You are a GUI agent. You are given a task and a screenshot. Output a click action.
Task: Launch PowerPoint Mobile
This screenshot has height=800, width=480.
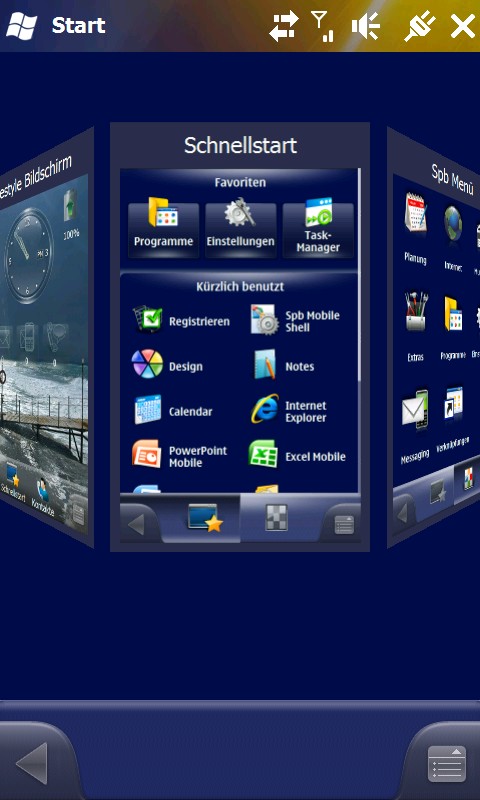[180, 456]
